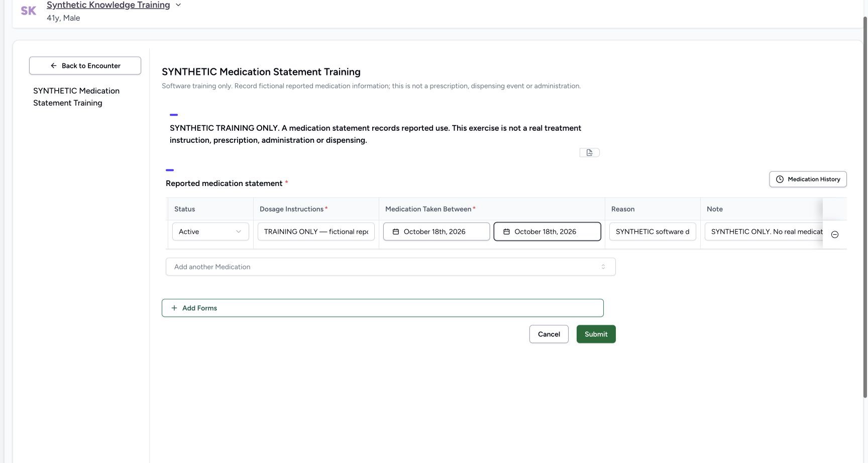Open Medication History

coord(808,179)
